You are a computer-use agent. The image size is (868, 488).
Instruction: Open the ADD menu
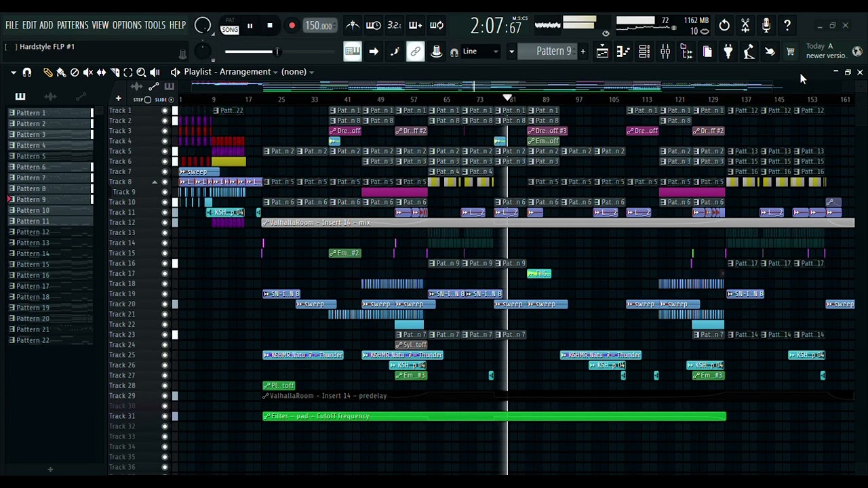click(x=46, y=25)
